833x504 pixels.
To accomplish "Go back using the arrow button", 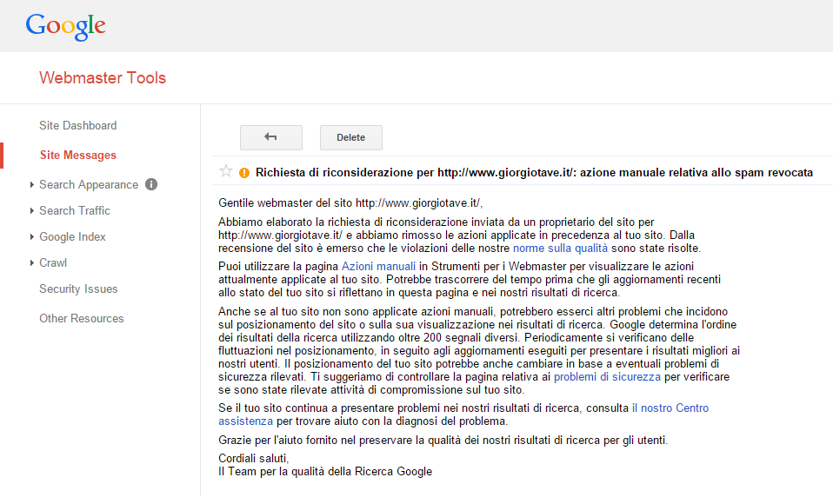I will (x=271, y=137).
